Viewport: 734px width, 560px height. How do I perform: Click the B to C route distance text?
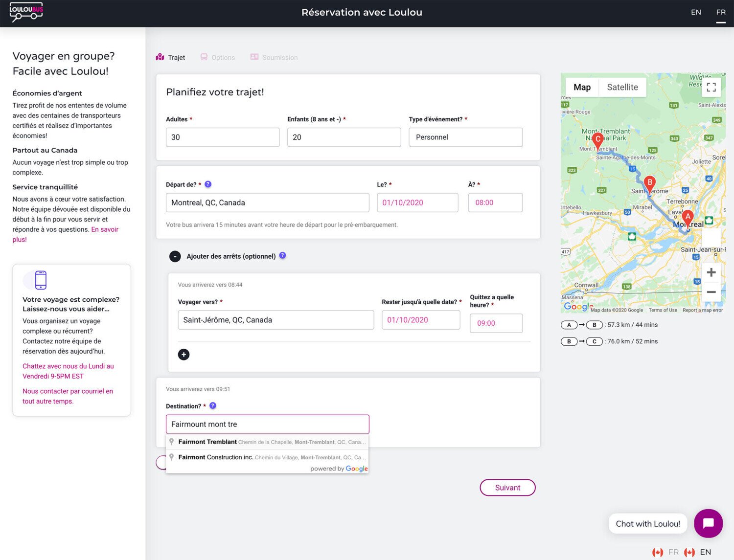632,341
